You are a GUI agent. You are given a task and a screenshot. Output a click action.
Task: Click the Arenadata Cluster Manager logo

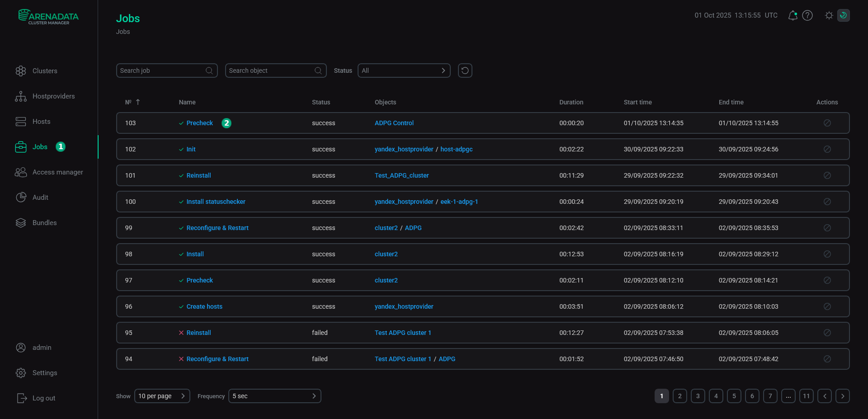(48, 17)
